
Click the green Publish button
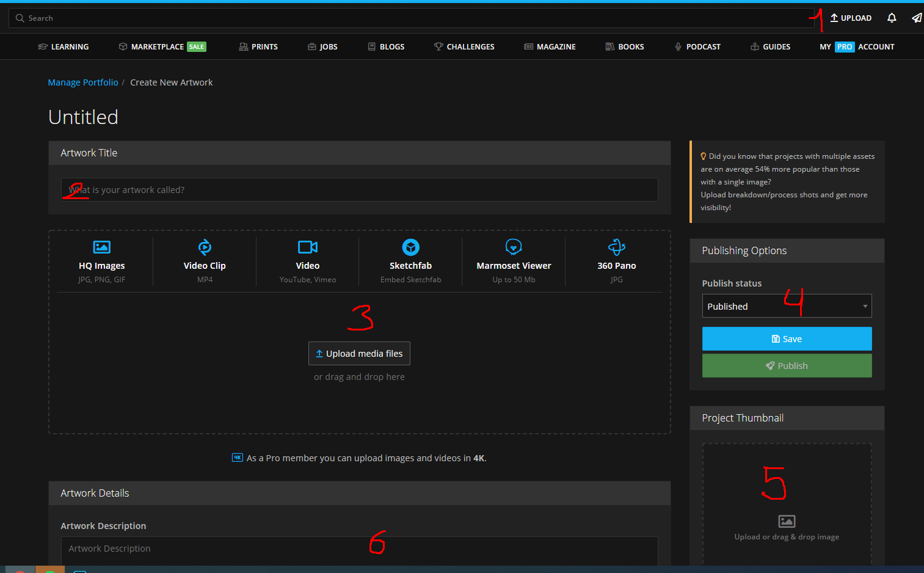(x=787, y=366)
